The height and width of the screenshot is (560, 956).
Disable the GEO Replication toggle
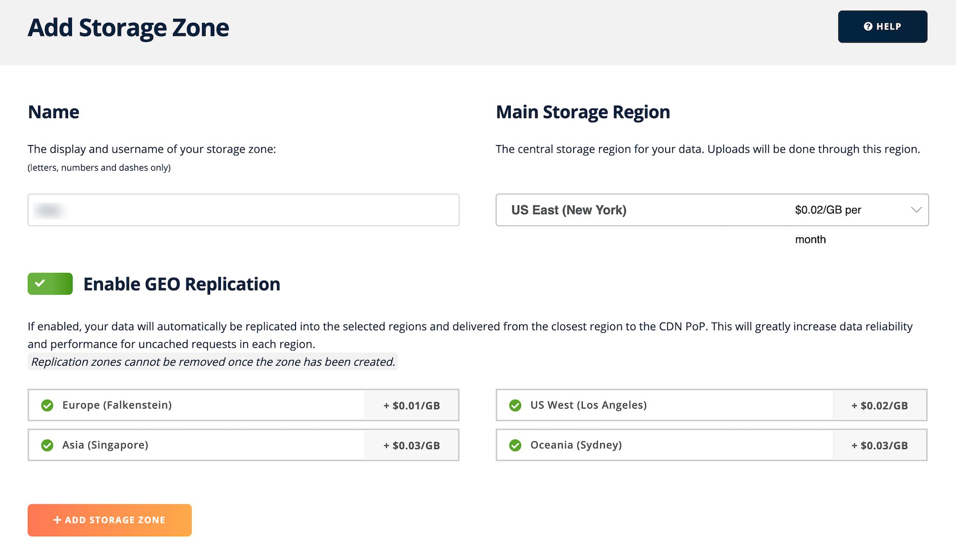click(50, 284)
